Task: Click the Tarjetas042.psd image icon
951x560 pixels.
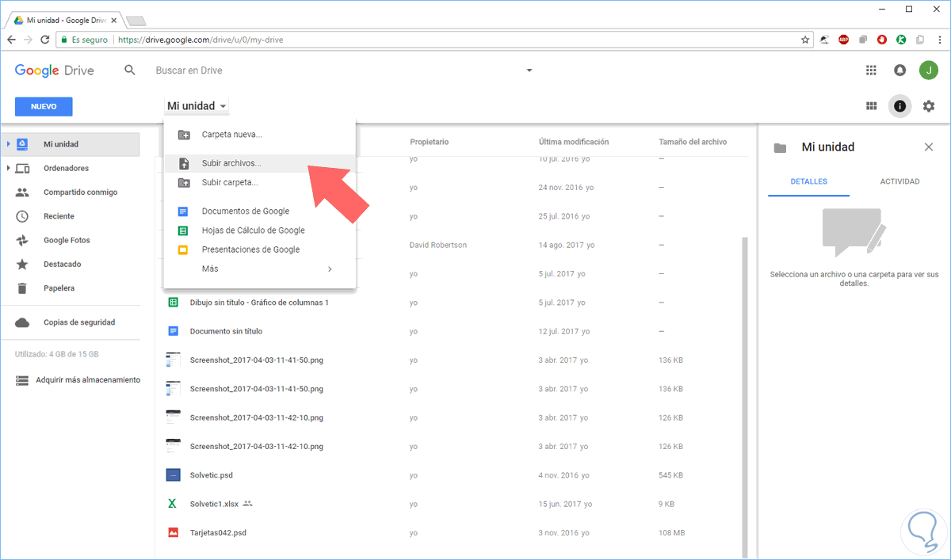Action: 173,533
